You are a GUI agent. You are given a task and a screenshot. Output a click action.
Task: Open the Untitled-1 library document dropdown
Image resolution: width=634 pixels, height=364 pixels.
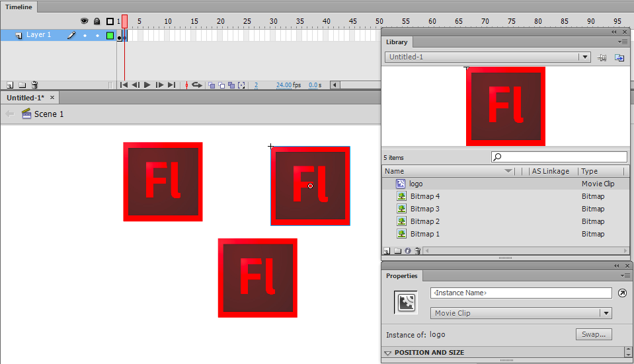click(x=584, y=57)
